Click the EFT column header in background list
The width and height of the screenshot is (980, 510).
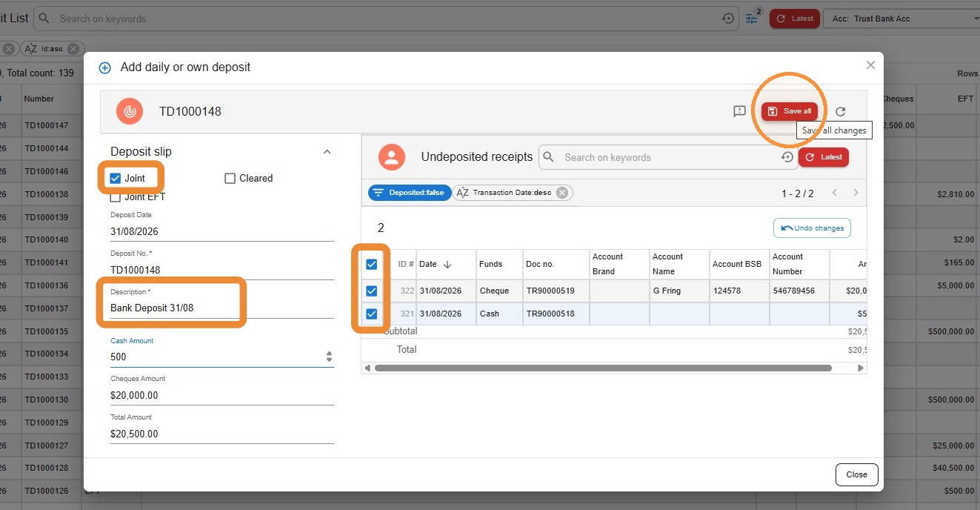point(965,99)
